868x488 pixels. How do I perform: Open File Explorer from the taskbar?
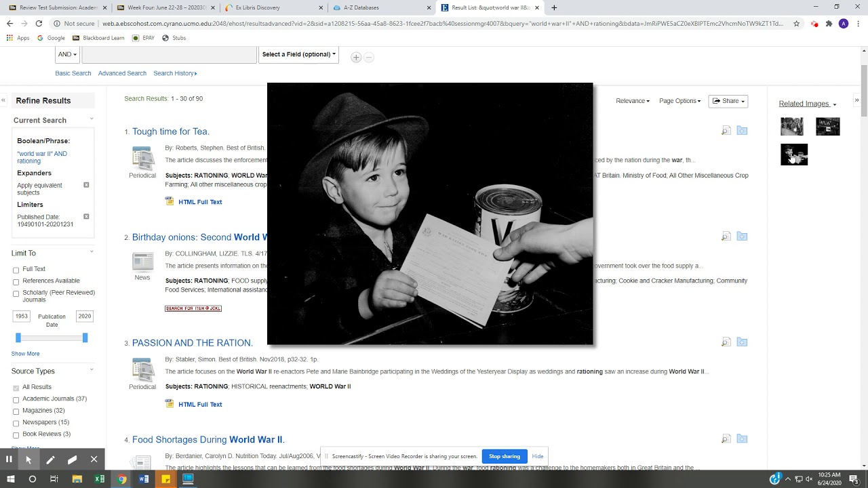(77, 479)
